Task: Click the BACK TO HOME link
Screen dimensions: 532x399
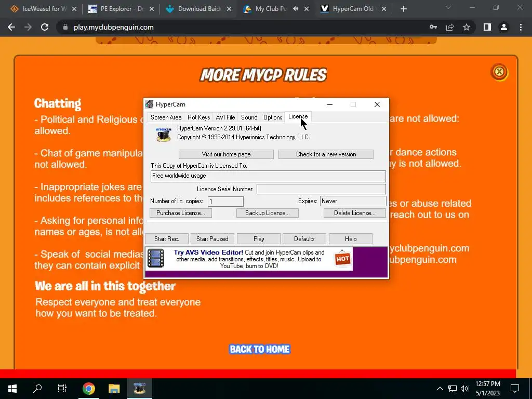Action: point(260,350)
